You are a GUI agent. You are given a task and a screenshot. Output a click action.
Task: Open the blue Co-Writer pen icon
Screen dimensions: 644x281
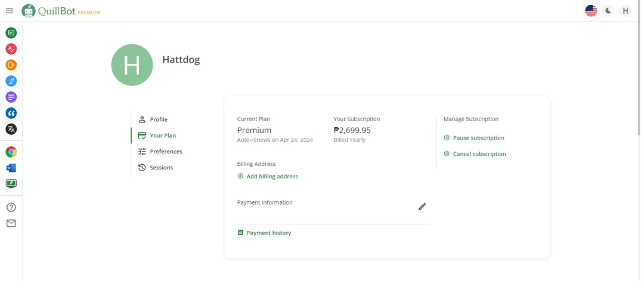tap(11, 81)
